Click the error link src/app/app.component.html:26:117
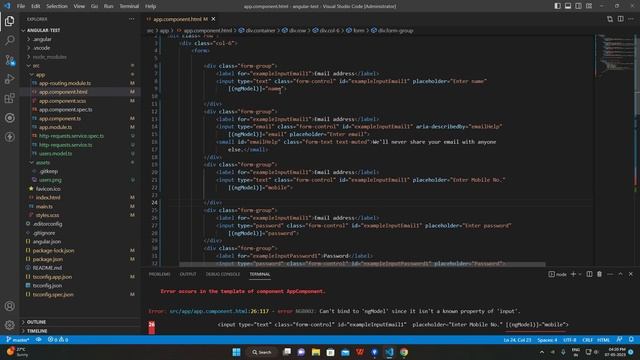Image resolution: width=640 pixels, height=360 pixels. coord(219,311)
